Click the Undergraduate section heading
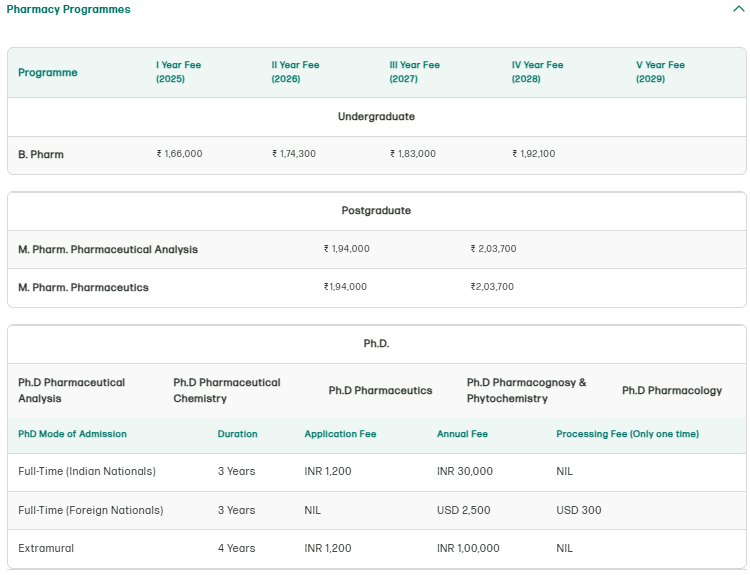The image size is (750, 575). click(x=376, y=116)
